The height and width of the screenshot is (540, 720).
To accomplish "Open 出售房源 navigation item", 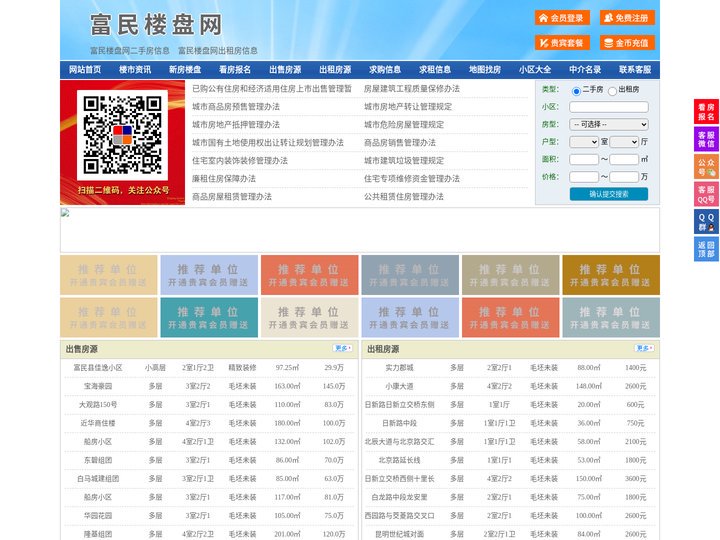I will pyautogui.click(x=285, y=70).
